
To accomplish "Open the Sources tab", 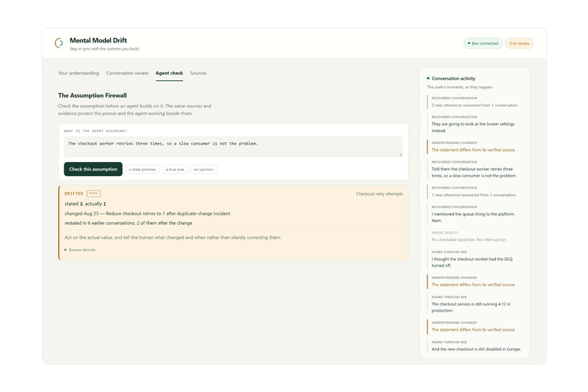I will tap(198, 73).
